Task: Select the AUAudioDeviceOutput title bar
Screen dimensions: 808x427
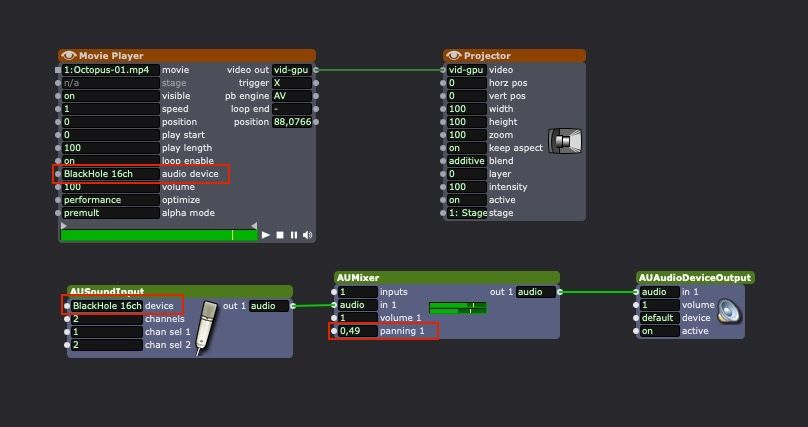Action: [694, 278]
